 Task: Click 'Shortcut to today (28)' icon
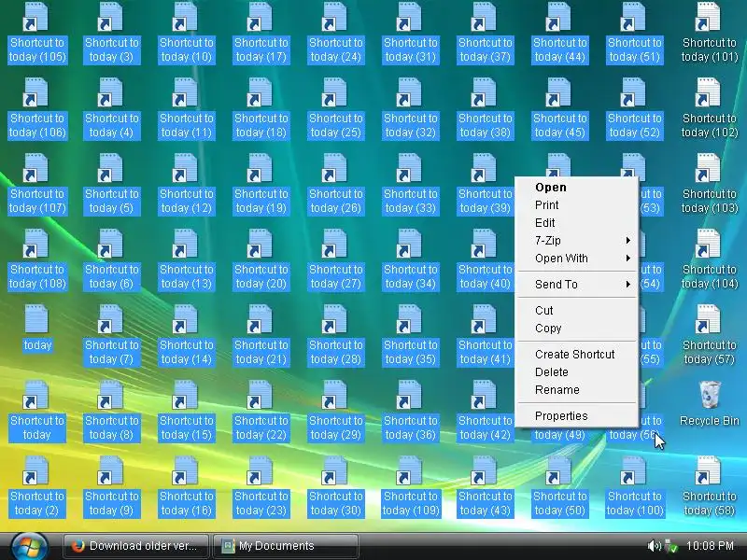[x=336, y=336]
